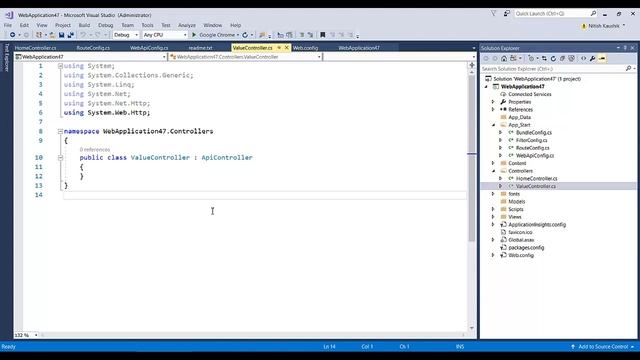Screen dimensions: 640x360
Task: Click Add to Source Control in status bar
Action: 603,347
